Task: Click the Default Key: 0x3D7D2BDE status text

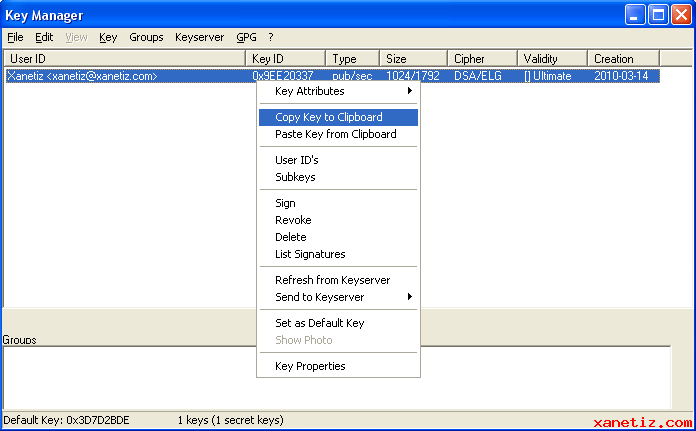Action: point(66,420)
